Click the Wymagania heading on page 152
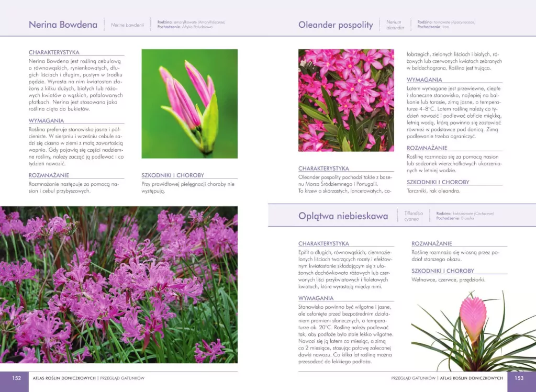 (46, 120)
